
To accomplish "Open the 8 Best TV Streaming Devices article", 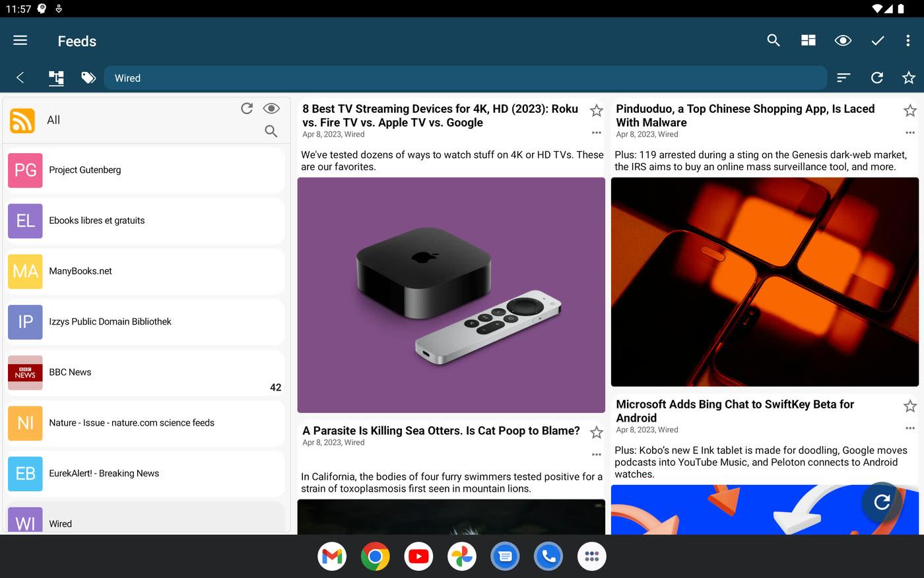I will click(440, 115).
